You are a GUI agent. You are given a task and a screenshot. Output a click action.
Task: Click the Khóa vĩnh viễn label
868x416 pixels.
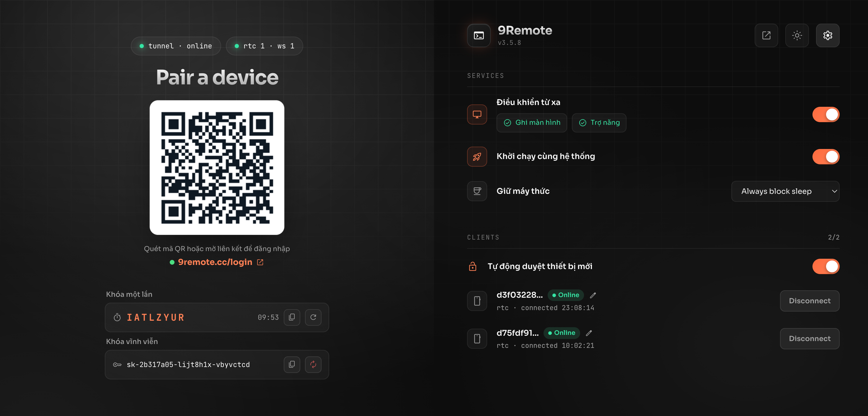[x=132, y=342]
